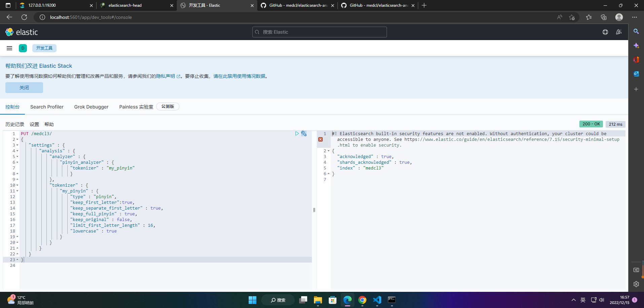Click the 搜索 Elastic search field
The width and height of the screenshot is (644, 308).
[320, 32]
